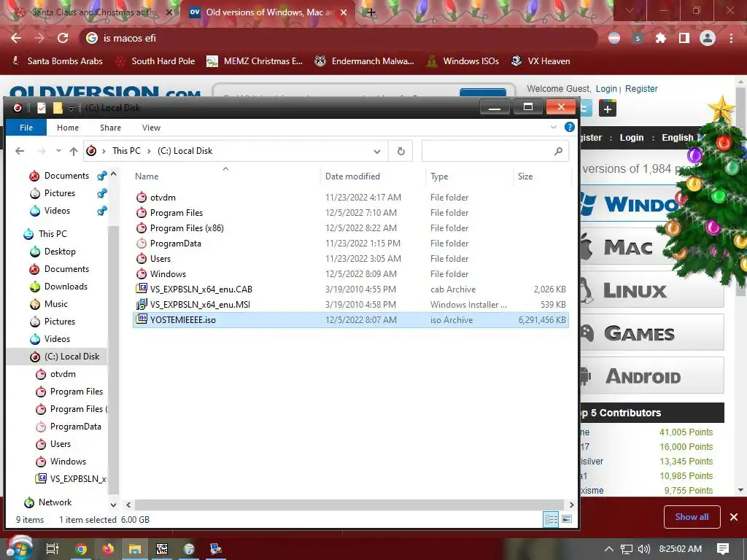Open the Home ribbon tab
This screenshot has height=560, width=747.
coord(68,128)
